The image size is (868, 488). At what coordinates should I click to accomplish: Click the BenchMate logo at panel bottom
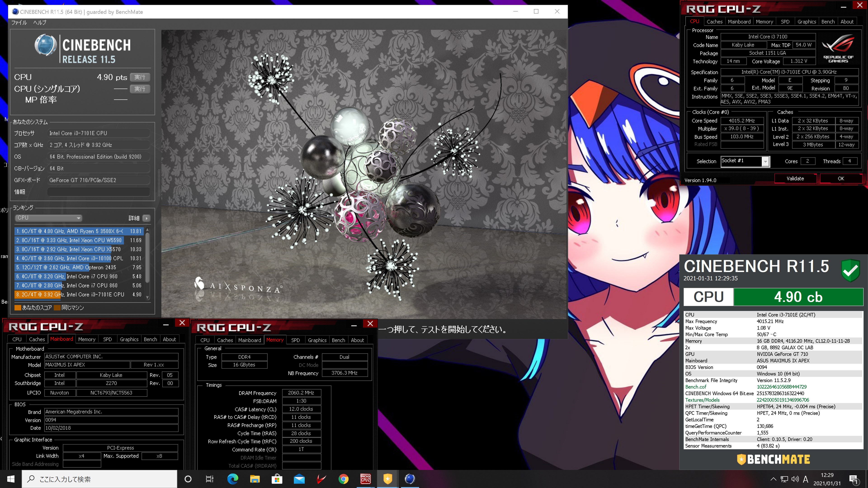point(773,459)
